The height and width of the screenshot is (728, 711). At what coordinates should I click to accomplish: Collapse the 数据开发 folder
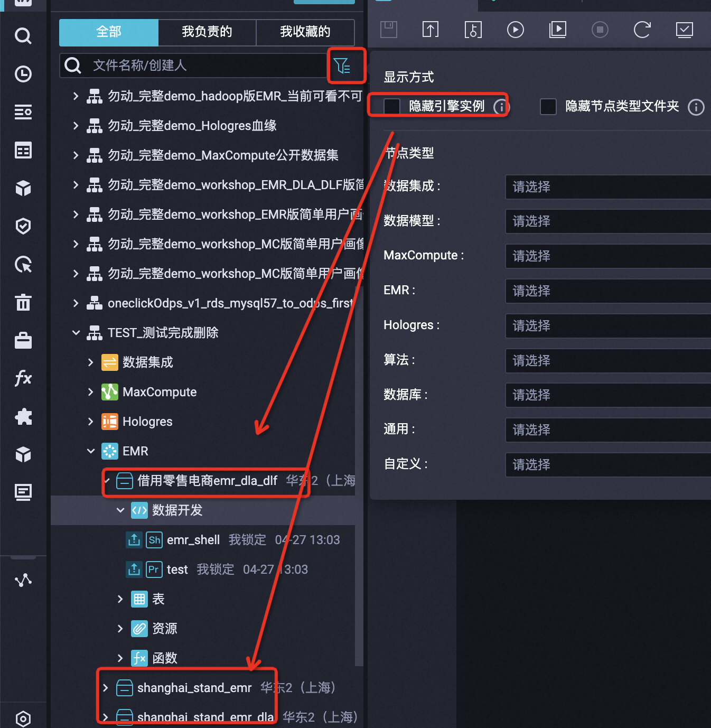(120, 510)
